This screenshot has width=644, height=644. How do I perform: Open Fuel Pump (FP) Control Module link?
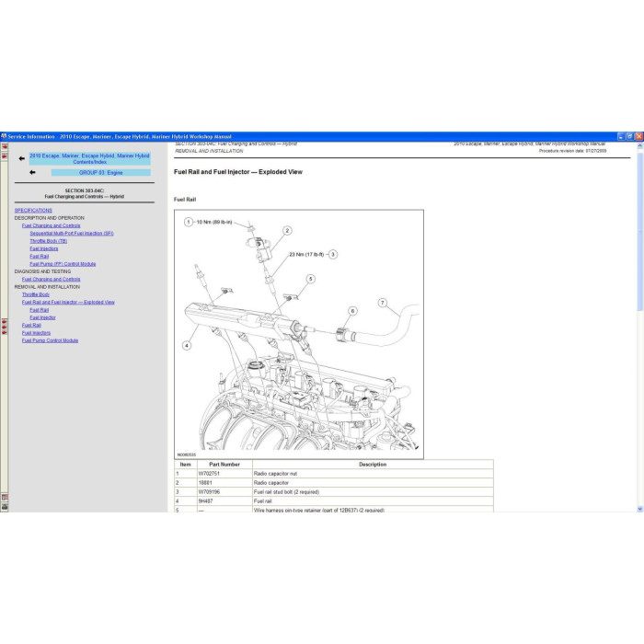(63, 264)
